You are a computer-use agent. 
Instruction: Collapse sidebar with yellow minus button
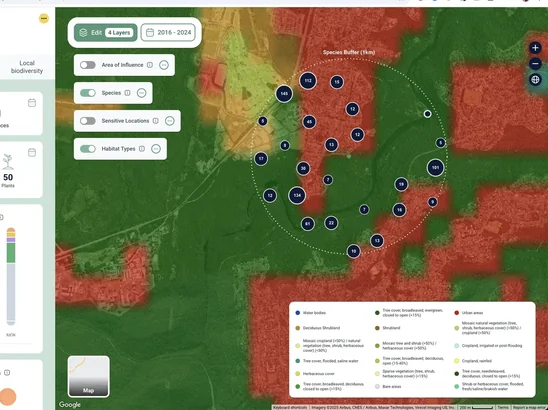point(44,18)
